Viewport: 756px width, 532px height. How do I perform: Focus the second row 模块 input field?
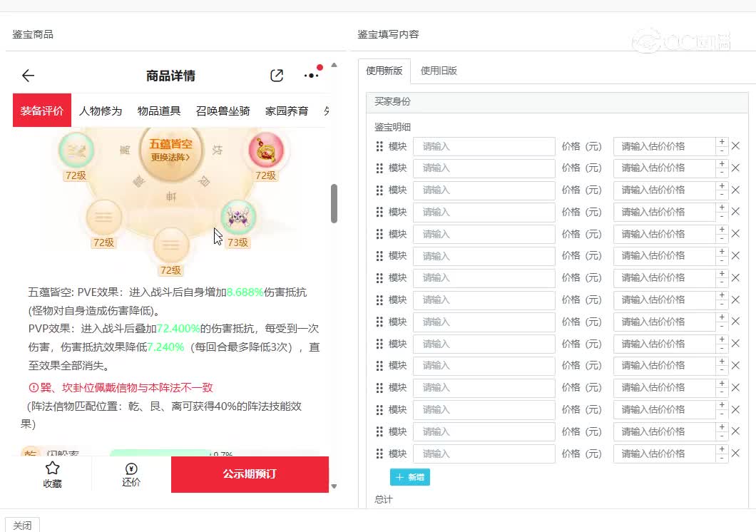[x=484, y=168]
